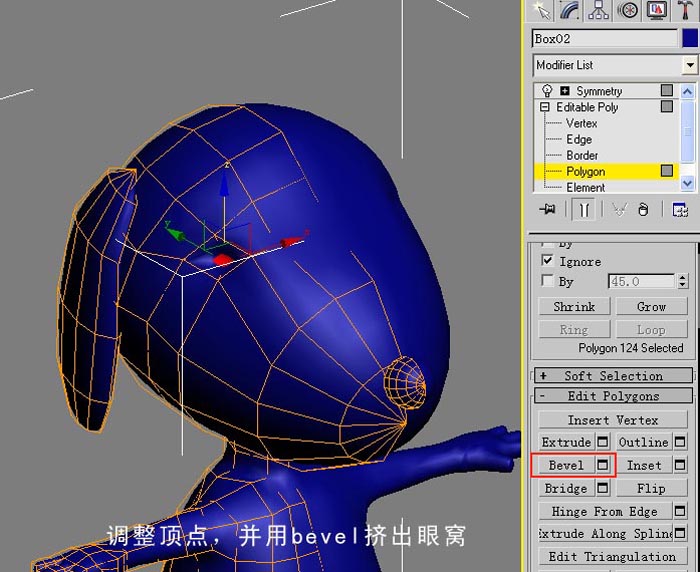Click the Polygon 124 Selected text
This screenshot has height=572, width=700.
click(x=630, y=348)
